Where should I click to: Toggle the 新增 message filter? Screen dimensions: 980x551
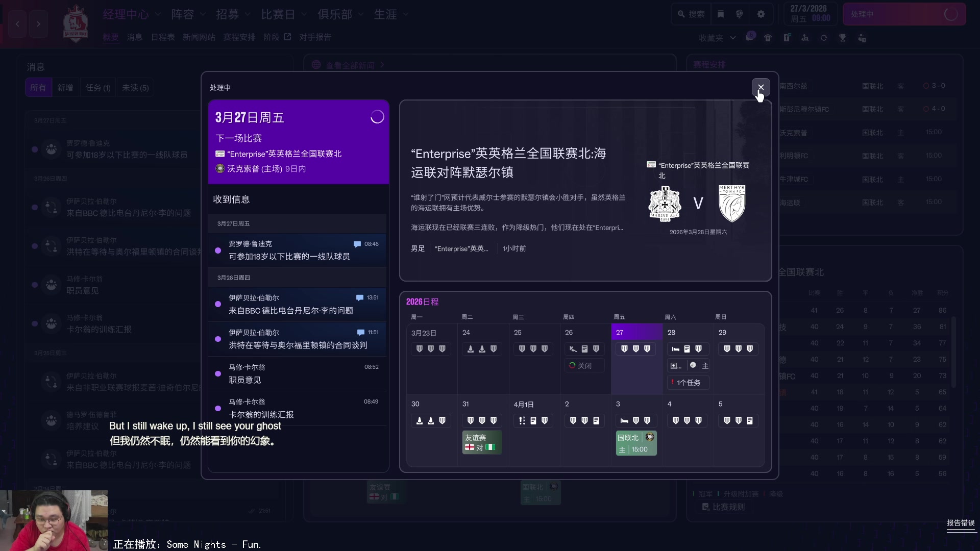[65, 88]
